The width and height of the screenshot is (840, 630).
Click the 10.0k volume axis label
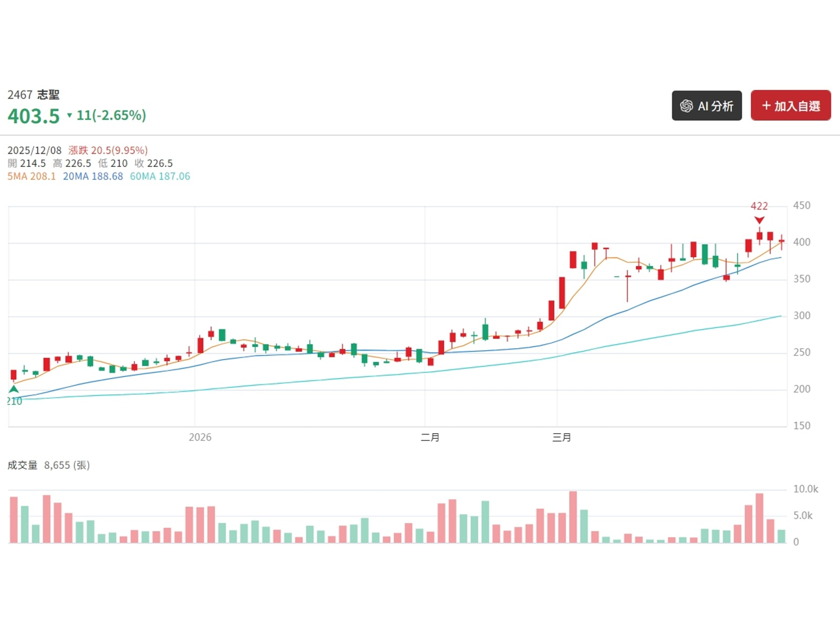click(x=805, y=489)
